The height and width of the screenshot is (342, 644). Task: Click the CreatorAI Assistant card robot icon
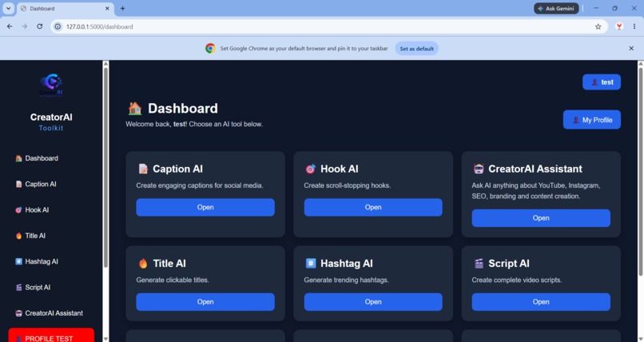pos(479,169)
